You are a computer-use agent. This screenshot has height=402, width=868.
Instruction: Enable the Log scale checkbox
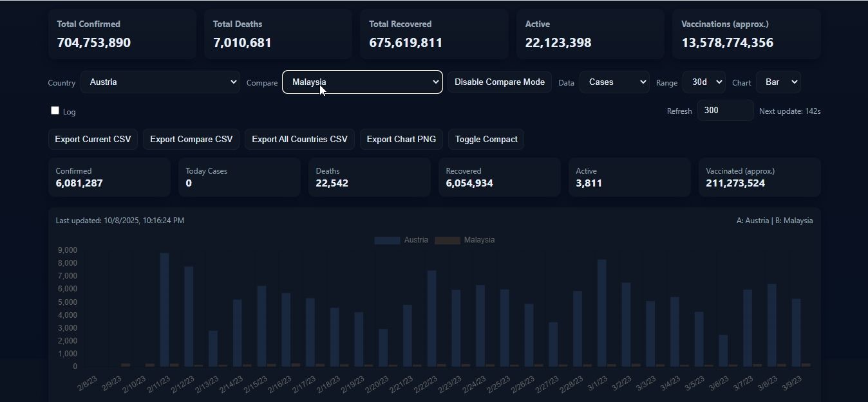tap(55, 111)
